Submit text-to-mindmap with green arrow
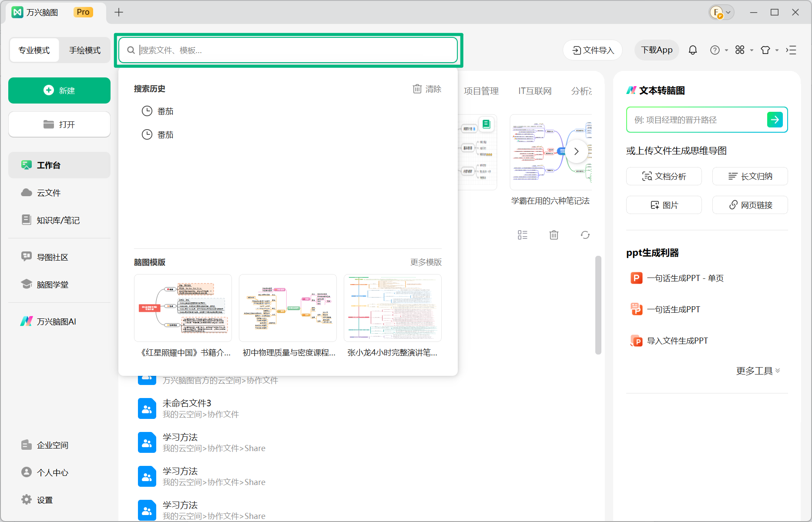 coord(775,120)
